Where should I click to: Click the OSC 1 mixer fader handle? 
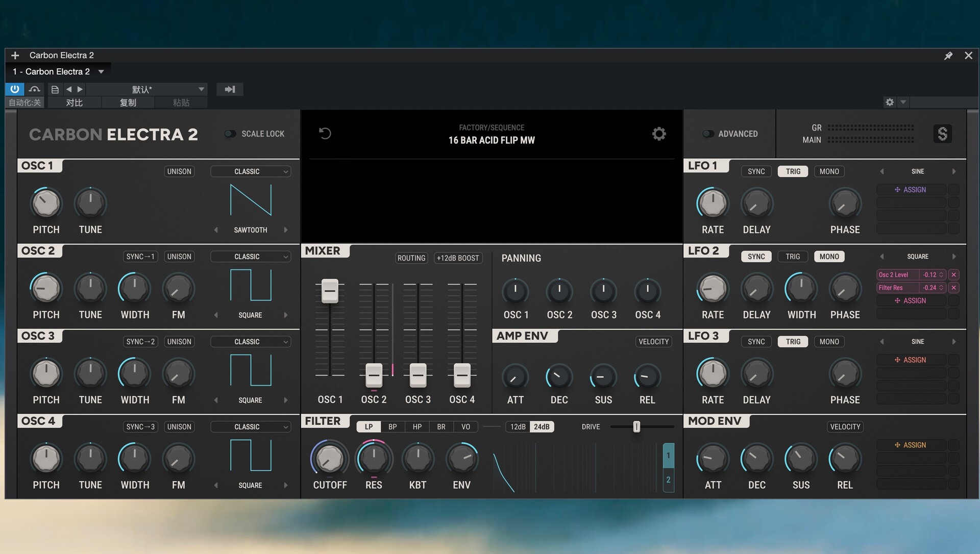pos(330,291)
